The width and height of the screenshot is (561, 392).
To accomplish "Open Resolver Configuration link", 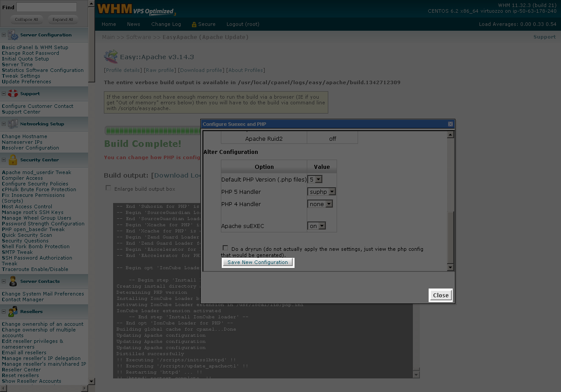I will tap(30, 148).
